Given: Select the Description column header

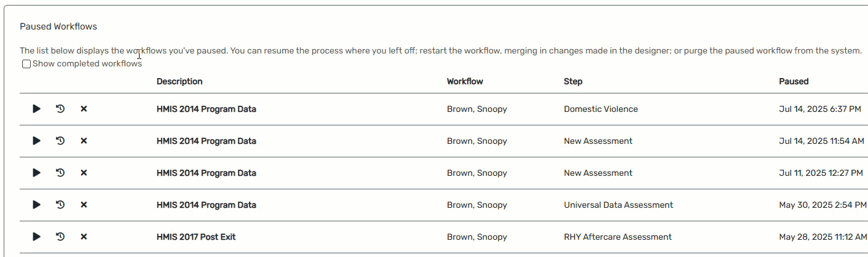Looking at the screenshot, I should click(x=180, y=81).
